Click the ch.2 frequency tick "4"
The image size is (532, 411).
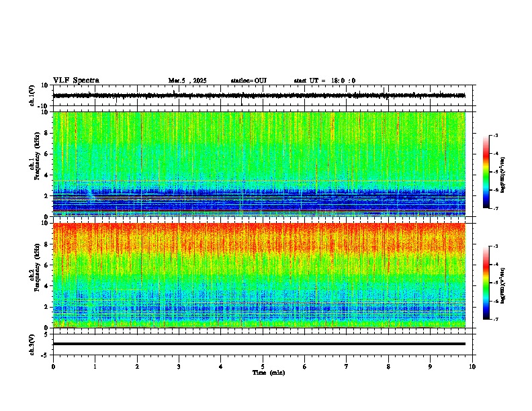(46, 286)
